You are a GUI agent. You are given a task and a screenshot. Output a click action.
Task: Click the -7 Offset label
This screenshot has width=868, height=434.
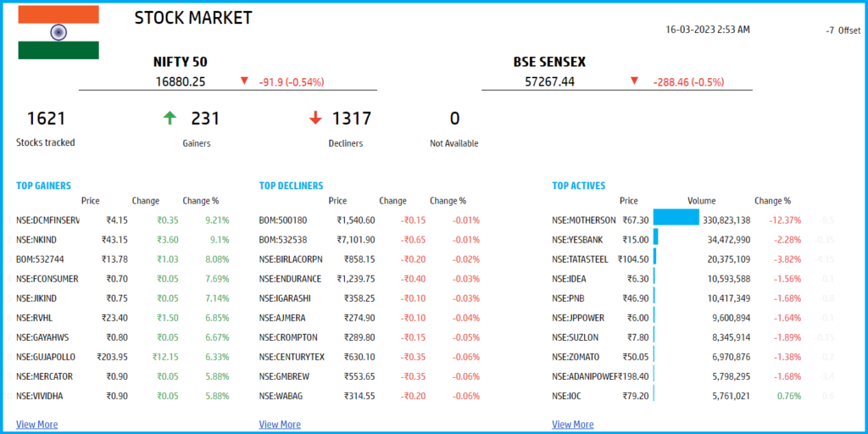coord(843,31)
